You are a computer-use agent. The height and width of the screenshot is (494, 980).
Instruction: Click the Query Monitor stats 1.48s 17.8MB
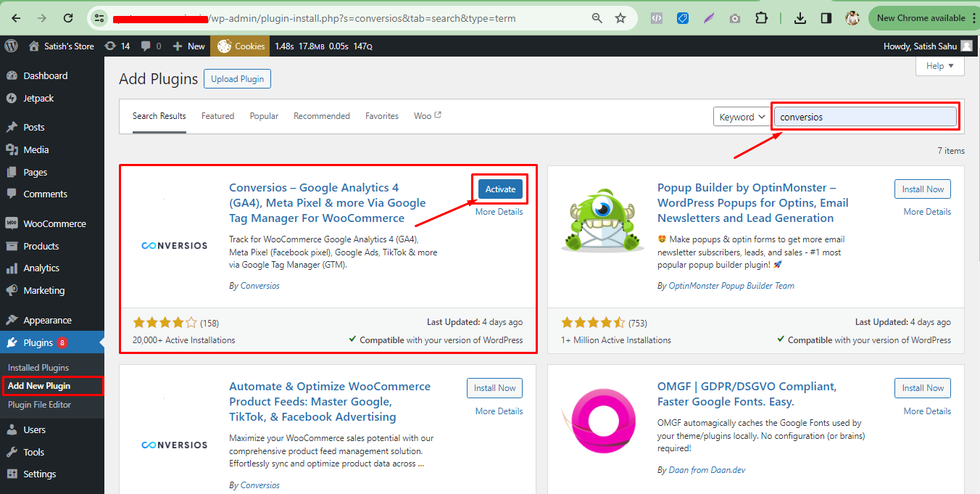click(323, 46)
